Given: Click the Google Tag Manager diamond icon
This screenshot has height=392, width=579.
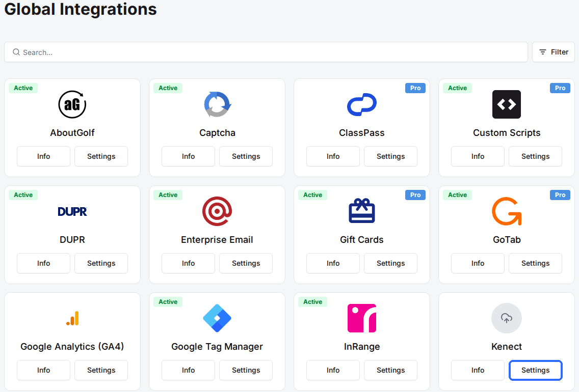Looking at the screenshot, I should click(217, 318).
